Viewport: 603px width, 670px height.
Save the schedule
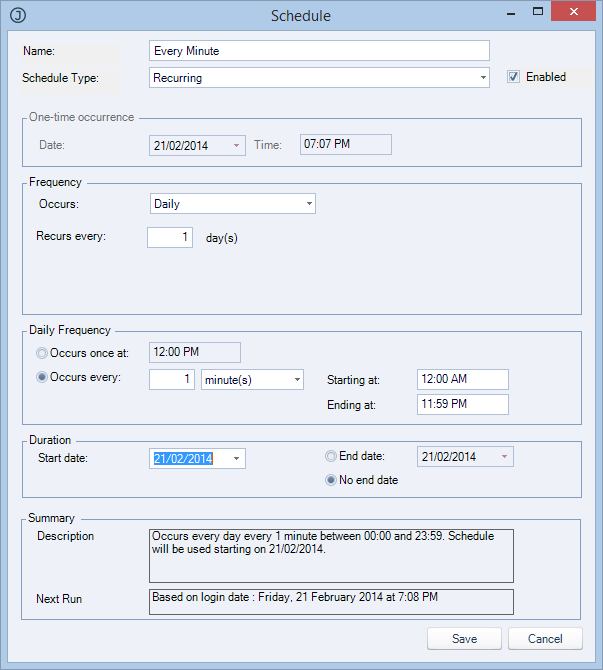(464, 639)
